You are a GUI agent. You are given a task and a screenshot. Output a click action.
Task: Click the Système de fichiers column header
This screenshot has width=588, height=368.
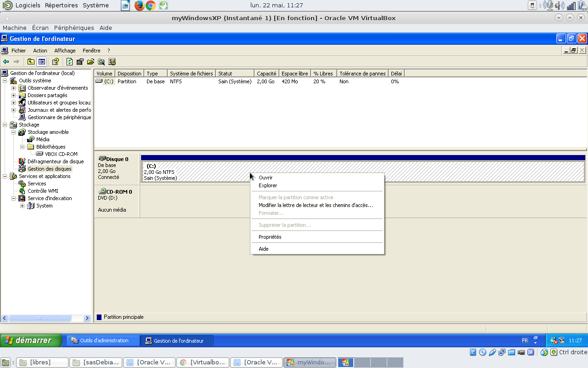[192, 74]
